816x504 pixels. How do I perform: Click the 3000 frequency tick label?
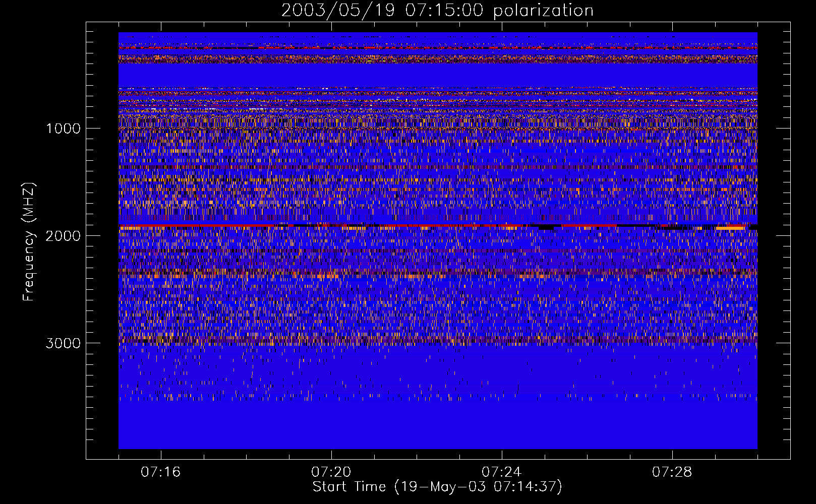63,343
